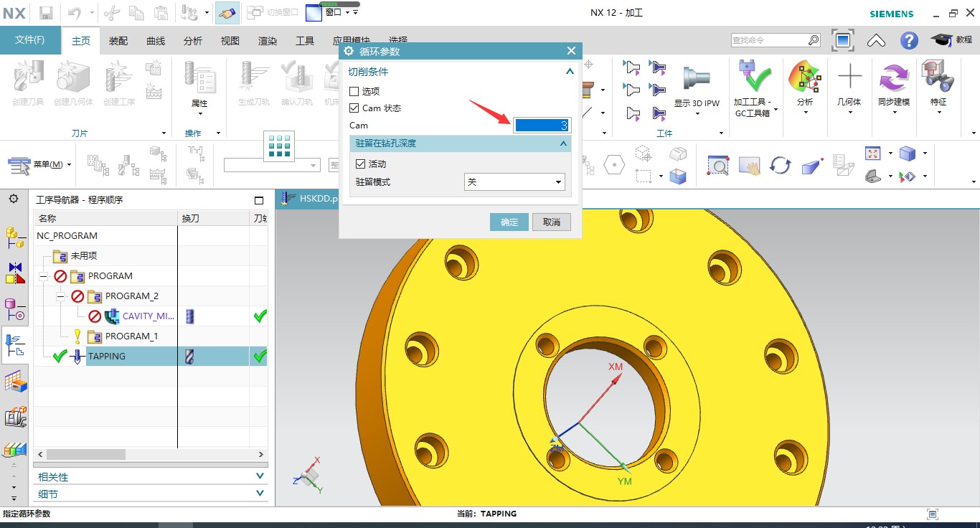Click the Pan hand view icon
The height and width of the screenshot is (528, 980).
(749, 166)
